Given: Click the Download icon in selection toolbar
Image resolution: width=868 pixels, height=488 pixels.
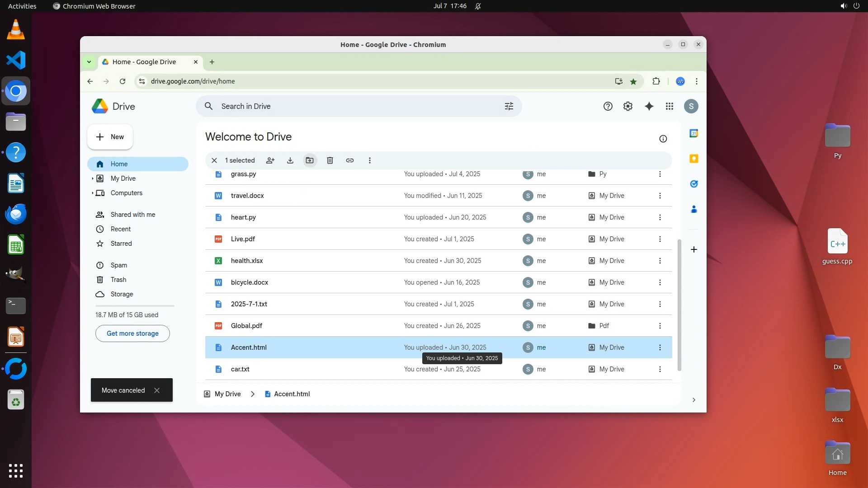Looking at the screenshot, I should [290, 160].
